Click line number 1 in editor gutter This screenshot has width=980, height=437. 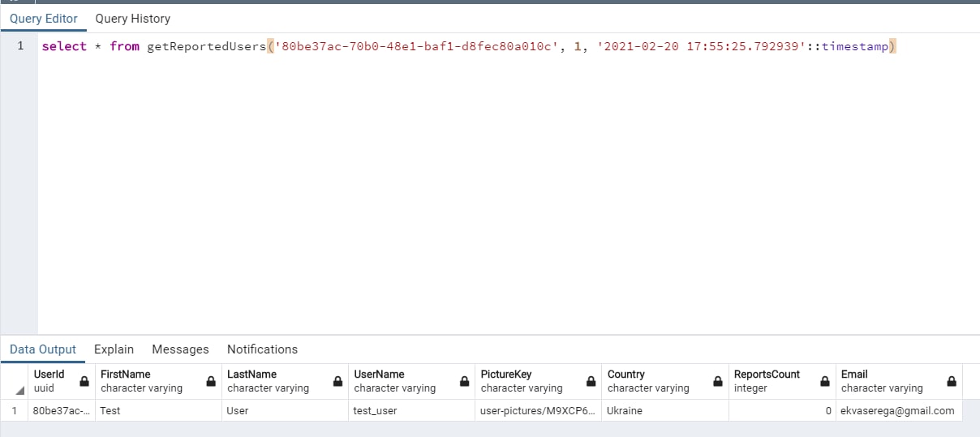(x=20, y=46)
